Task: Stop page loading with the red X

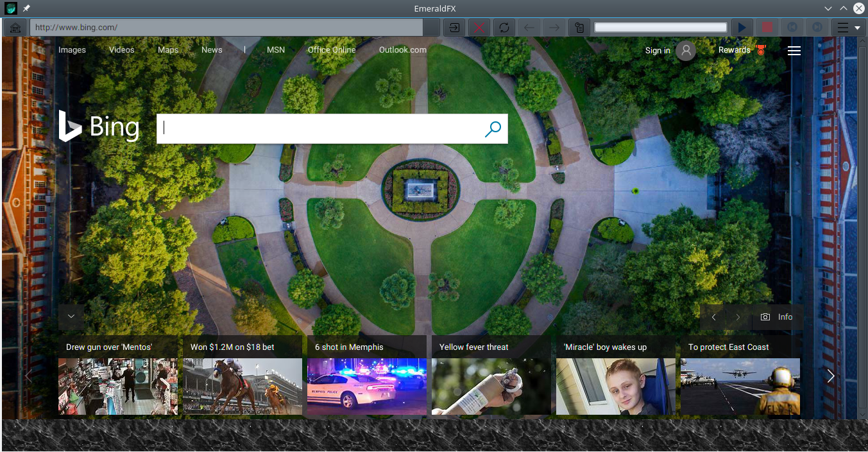Action: [479, 28]
